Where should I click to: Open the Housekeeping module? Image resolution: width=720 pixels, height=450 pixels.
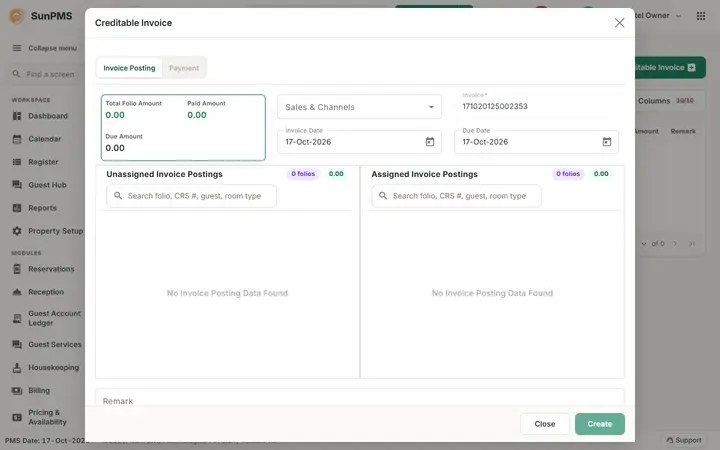(x=53, y=367)
